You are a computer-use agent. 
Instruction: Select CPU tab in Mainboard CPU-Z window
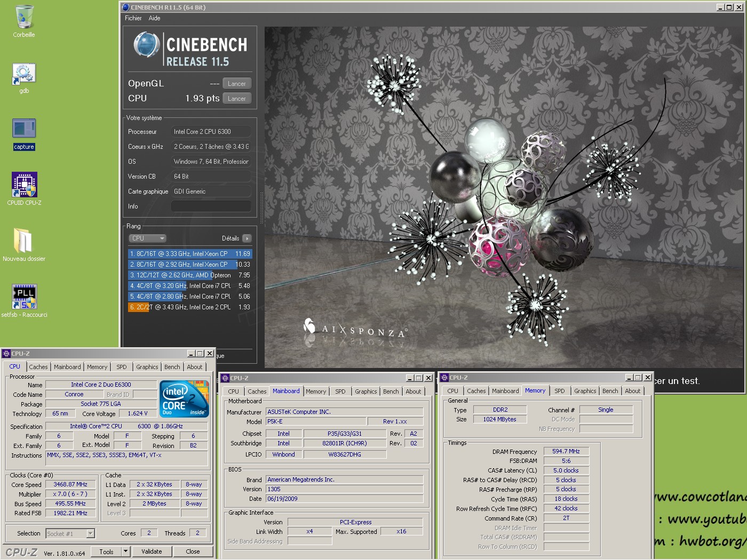coord(233,391)
